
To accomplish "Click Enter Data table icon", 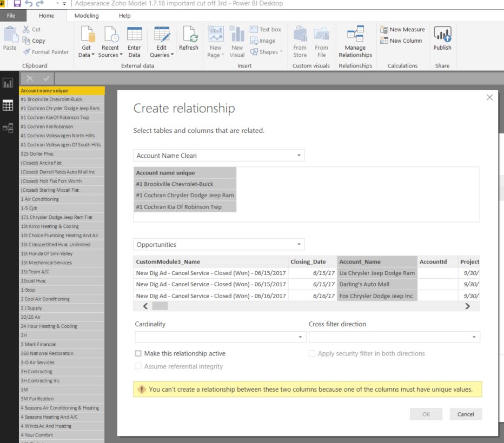I will coord(134,34).
